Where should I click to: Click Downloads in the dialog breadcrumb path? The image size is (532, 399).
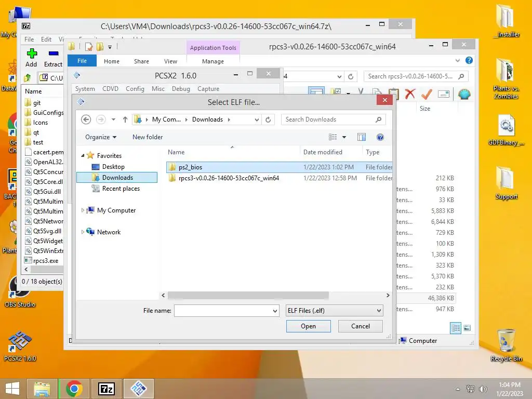tap(207, 119)
